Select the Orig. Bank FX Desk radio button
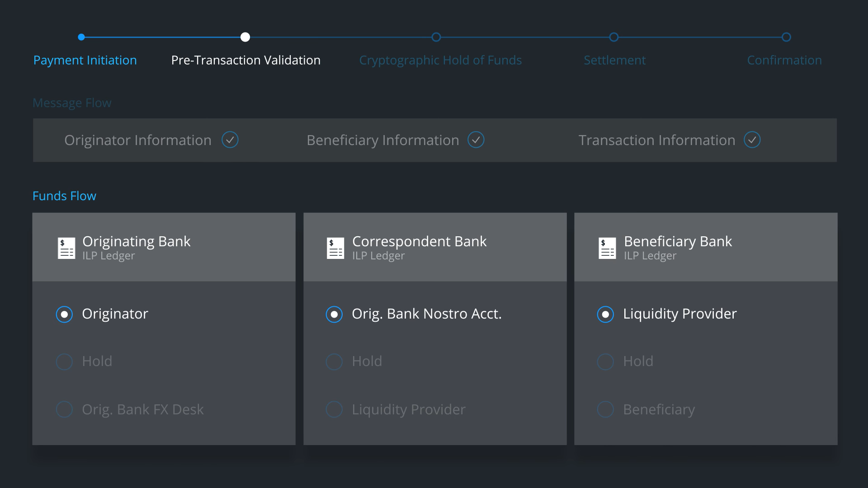 click(x=64, y=409)
